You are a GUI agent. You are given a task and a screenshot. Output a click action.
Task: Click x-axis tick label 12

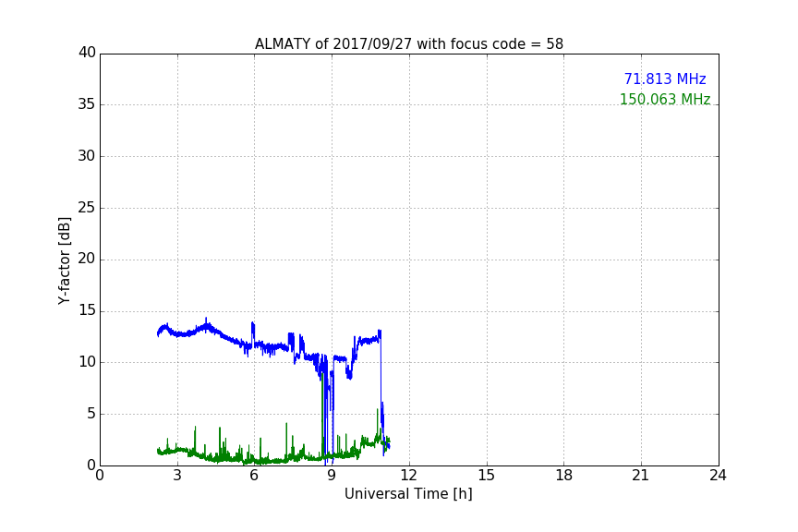[x=408, y=476]
